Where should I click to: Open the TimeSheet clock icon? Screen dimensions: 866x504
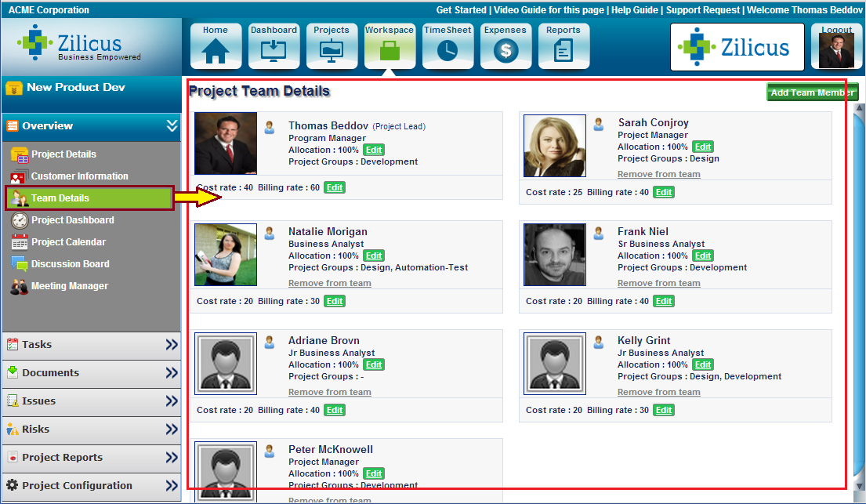pos(447,51)
